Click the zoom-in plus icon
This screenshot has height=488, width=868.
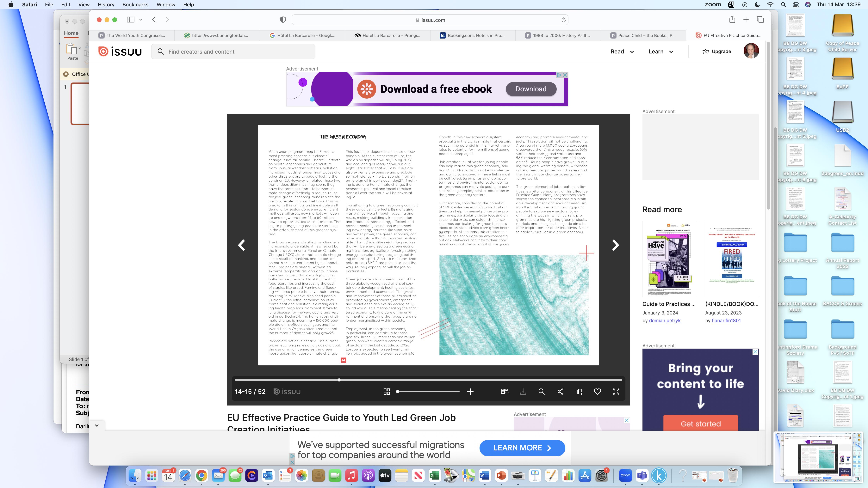coord(470,391)
